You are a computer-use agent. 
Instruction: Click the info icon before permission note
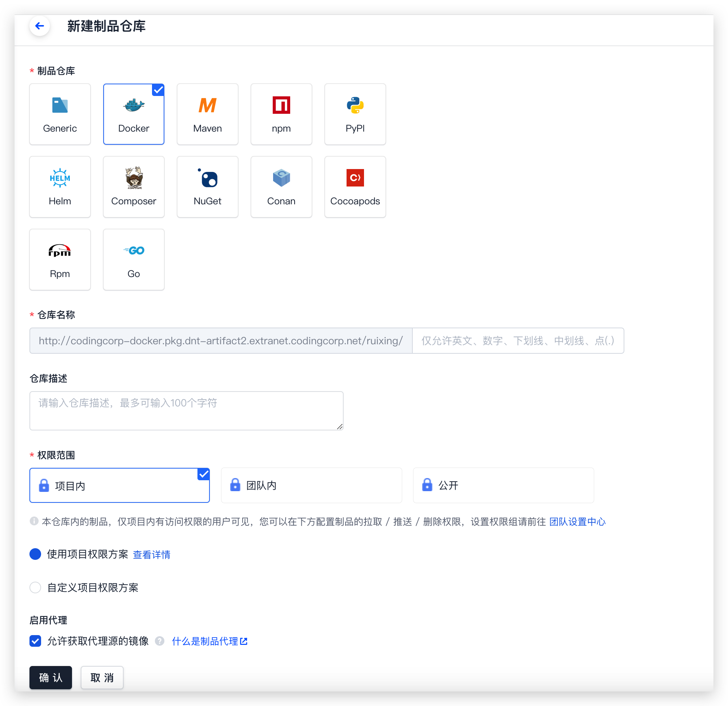tap(34, 521)
